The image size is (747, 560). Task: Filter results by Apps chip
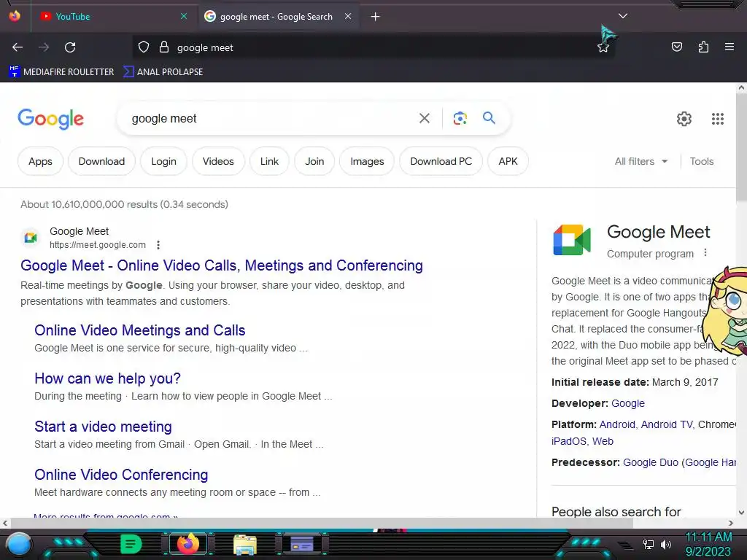[x=41, y=161]
